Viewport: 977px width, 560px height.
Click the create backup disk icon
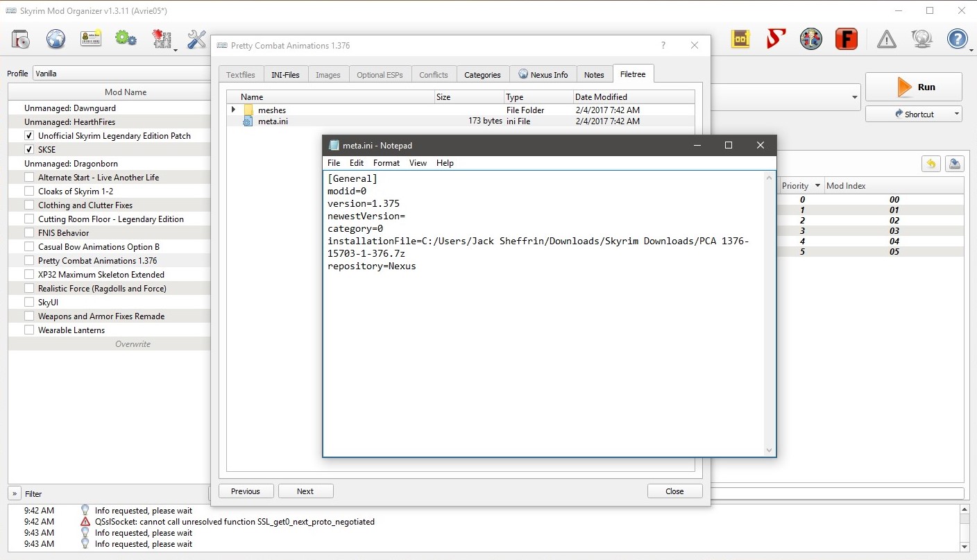coord(954,164)
